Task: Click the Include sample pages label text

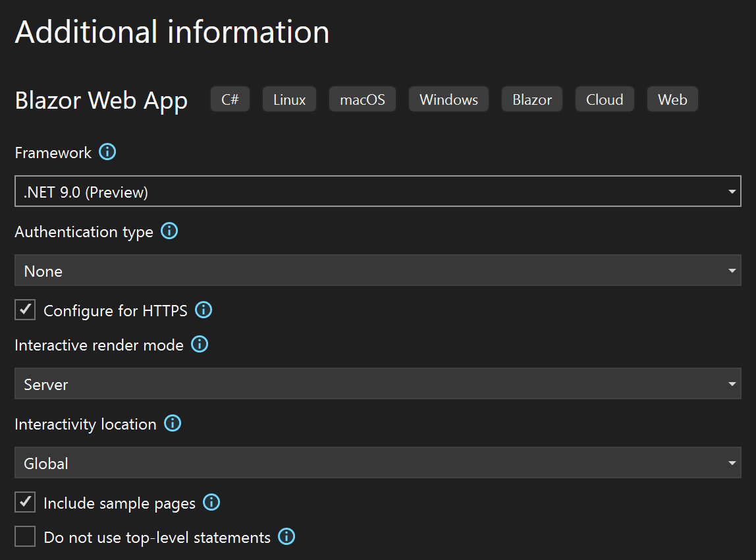Action: 120,503
